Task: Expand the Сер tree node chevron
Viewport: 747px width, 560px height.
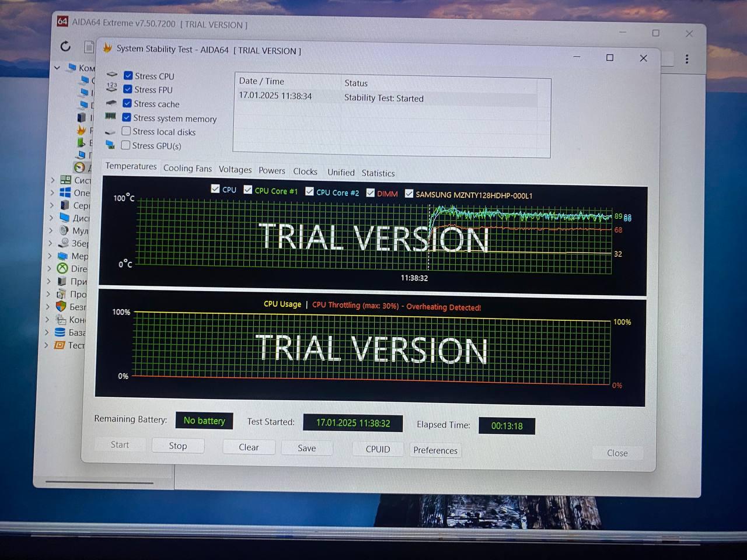Action: 51,205
